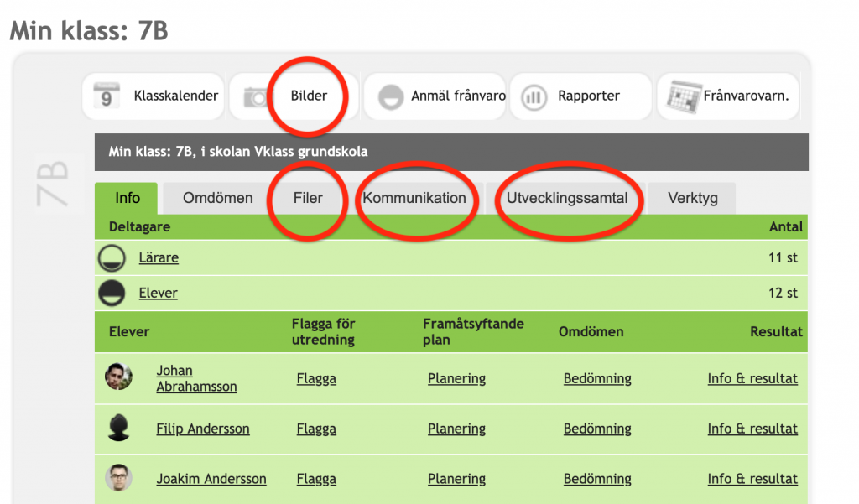Go to the Utvecklingssamtal tab
The height and width of the screenshot is (504, 859).
pos(566,198)
